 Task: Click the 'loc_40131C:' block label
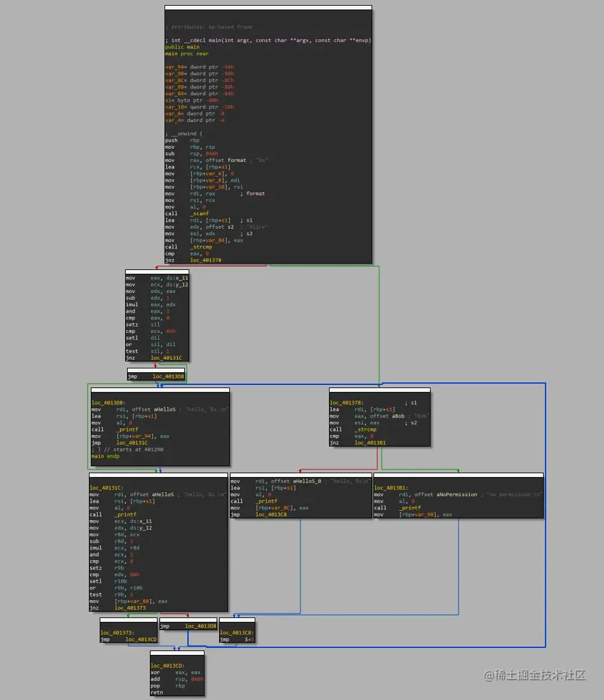[x=107, y=488]
